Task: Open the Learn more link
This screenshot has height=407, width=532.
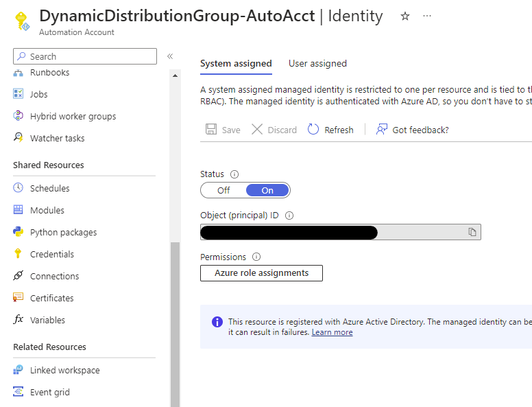Action: click(332, 332)
